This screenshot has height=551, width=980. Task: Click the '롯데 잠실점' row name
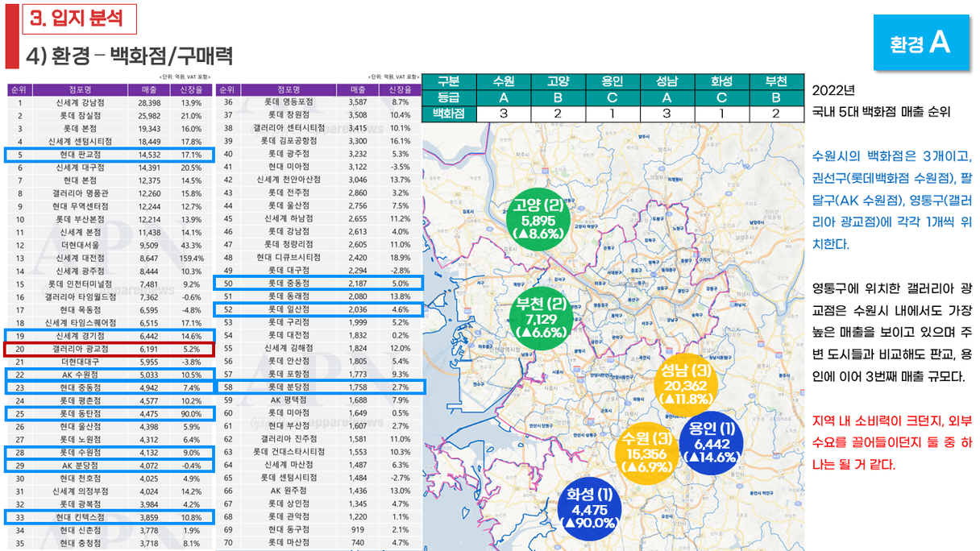81,116
